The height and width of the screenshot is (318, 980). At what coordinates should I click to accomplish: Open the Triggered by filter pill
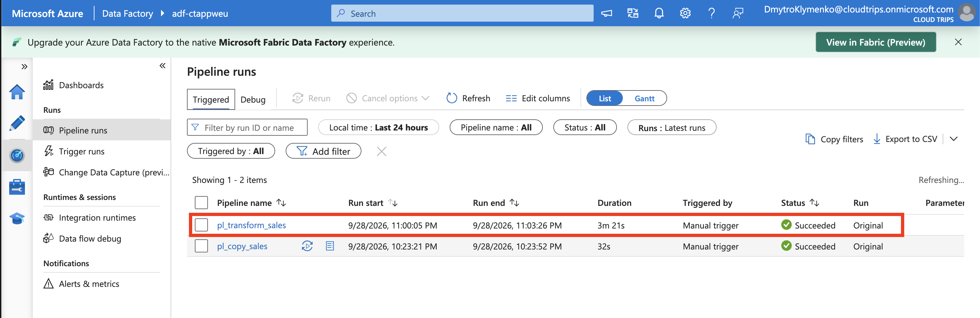[231, 151]
